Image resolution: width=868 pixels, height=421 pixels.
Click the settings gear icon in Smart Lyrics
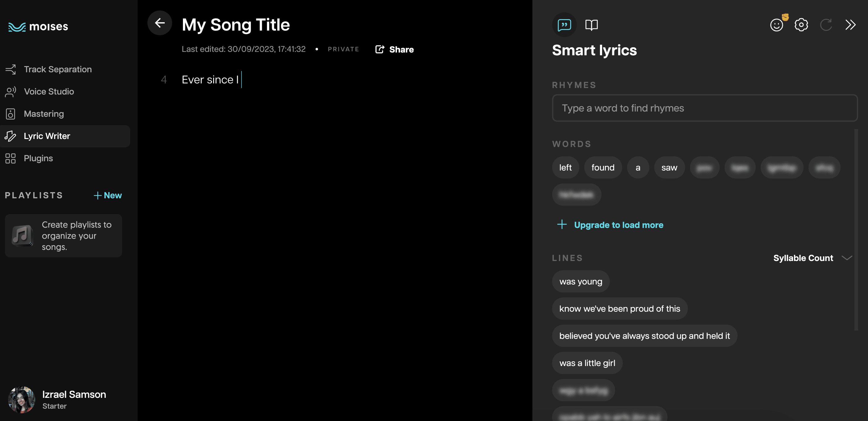pyautogui.click(x=801, y=24)
